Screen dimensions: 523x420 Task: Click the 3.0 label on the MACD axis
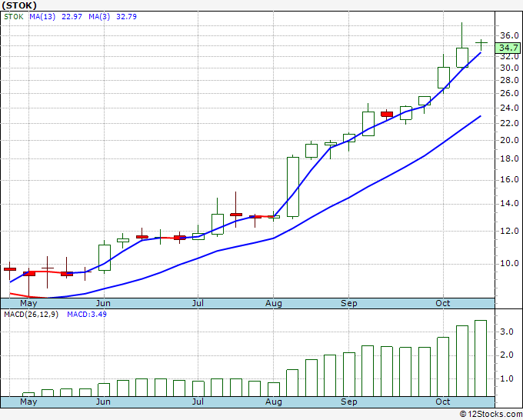[x=508, y=332]
